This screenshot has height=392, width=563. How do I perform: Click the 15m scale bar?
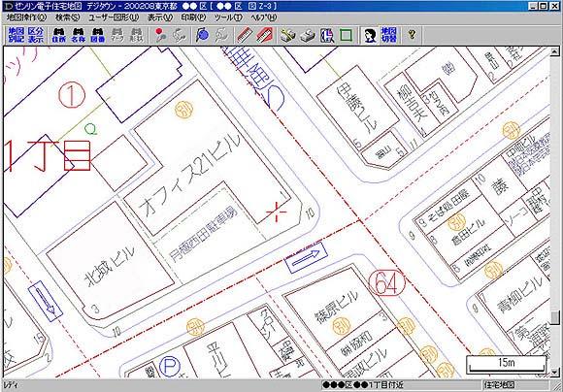click(507, 364)
